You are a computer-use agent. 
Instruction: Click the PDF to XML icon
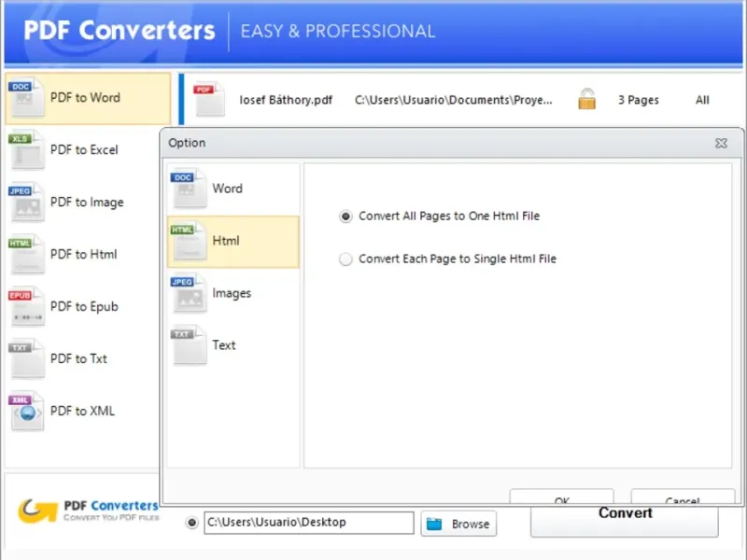(26, 411)
